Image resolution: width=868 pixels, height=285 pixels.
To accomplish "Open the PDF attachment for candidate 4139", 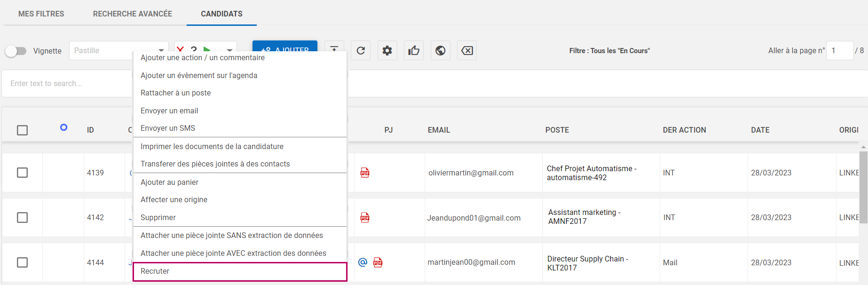I will point(365,173).
